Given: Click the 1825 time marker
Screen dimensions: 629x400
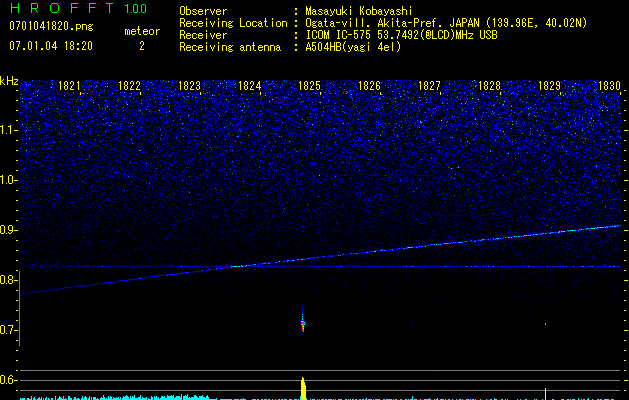Looking at the screenshot, I should click(309, 87).
